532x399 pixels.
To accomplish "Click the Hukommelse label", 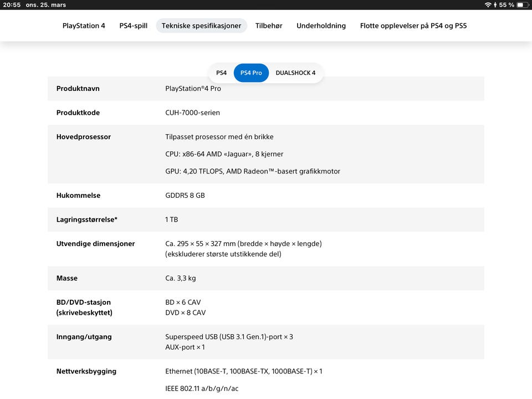I will click(78, 196).
